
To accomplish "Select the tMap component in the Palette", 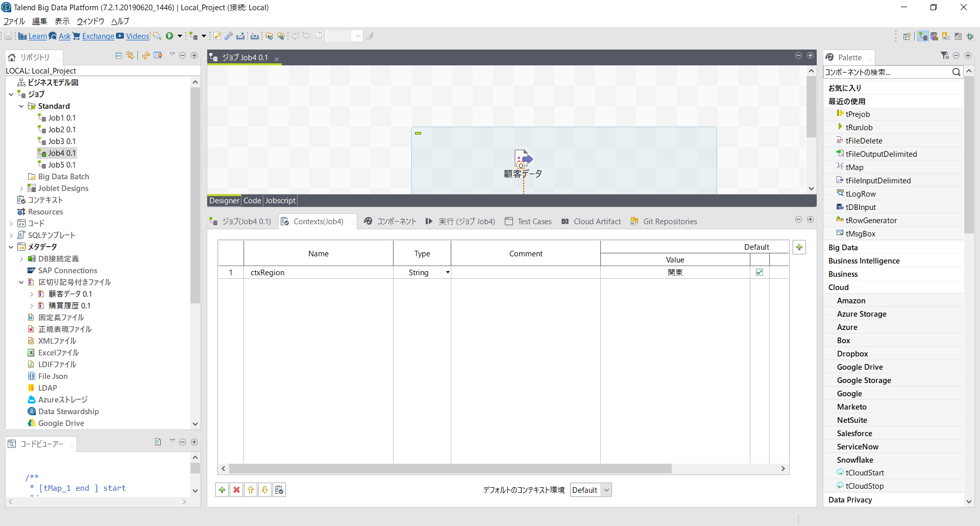I will point(854,167).
